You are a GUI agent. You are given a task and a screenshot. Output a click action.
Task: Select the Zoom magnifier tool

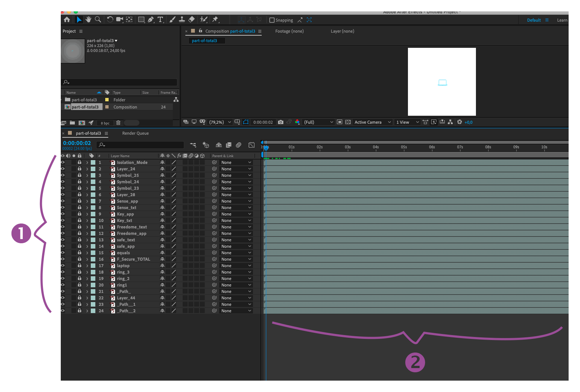[x=98, y=19]
